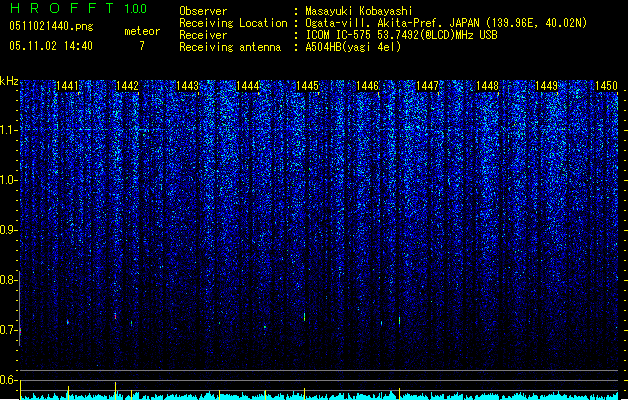Click the 1444 time axis label
Screen dimensions: 629x400
click(x=248, y=86)
